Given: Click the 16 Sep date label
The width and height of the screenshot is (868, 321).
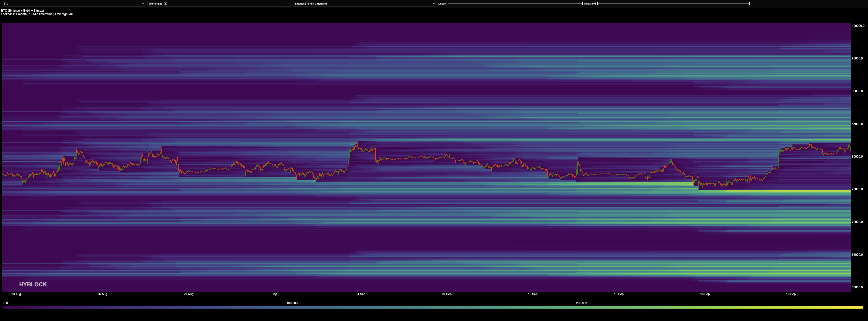Looking at the screenshot, I should pyautogui.click(x=705, y=294).
